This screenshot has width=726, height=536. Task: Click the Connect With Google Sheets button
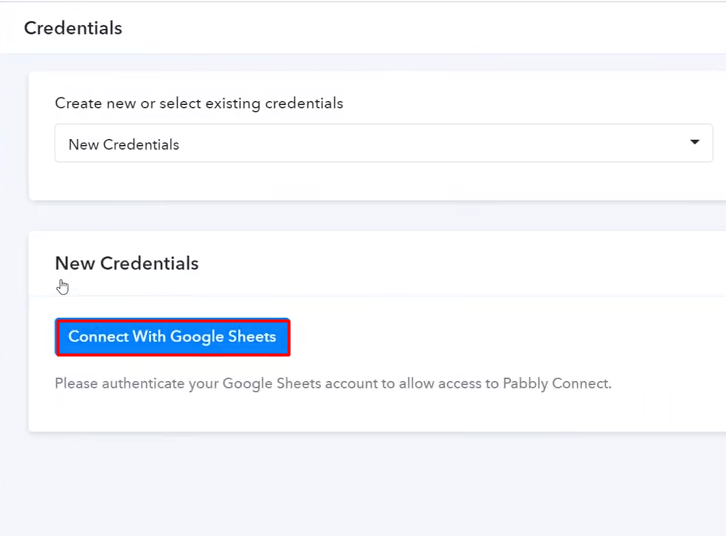click(x=173, y=337)
